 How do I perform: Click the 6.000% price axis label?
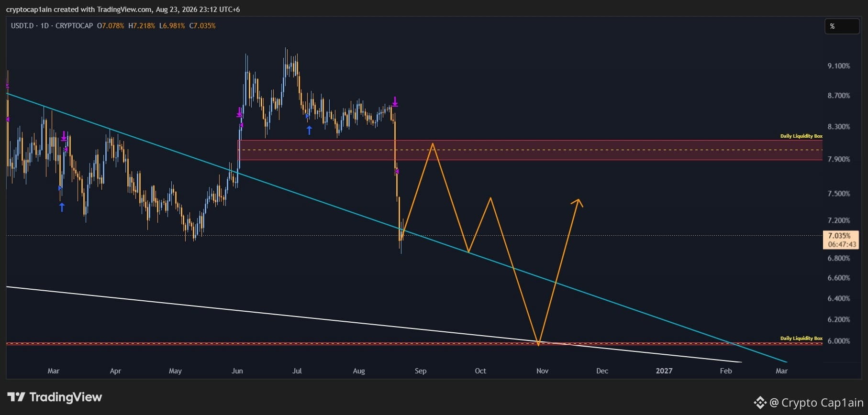coord(839,341)
